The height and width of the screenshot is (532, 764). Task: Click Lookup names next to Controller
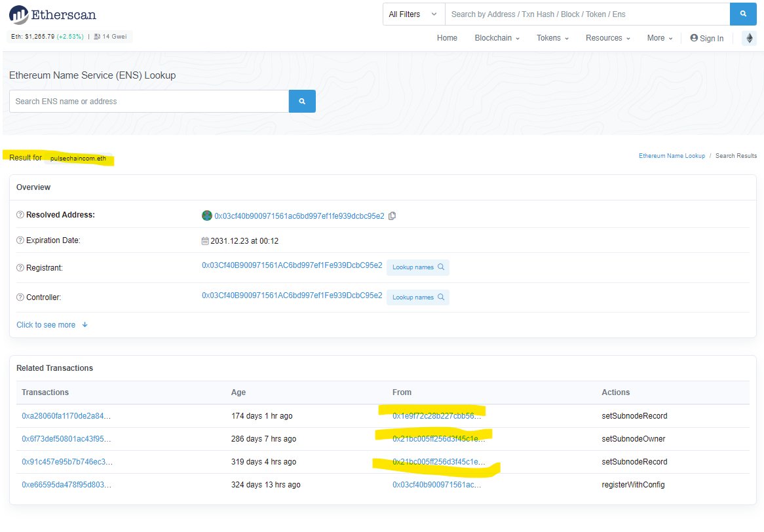pos(417,297)
